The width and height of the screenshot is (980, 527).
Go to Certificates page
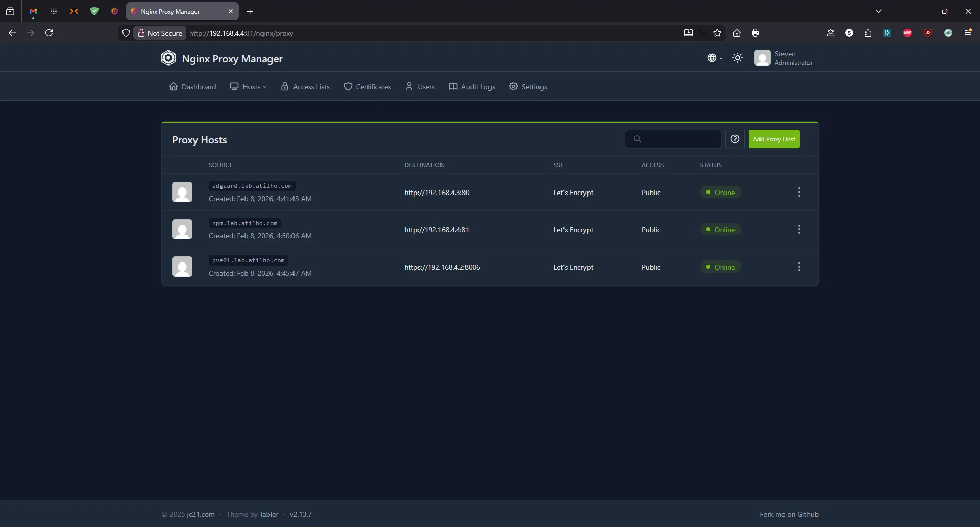(367, 87)
